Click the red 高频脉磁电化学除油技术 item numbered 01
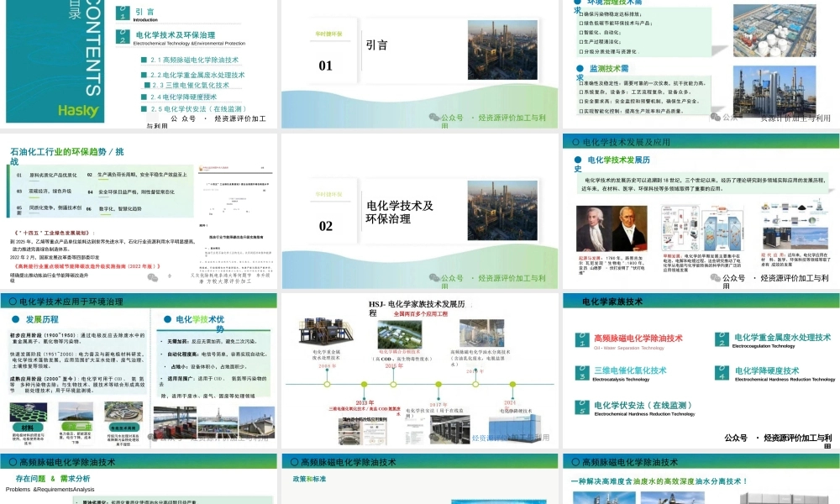 pyautogui.click(x=638, y=338)
